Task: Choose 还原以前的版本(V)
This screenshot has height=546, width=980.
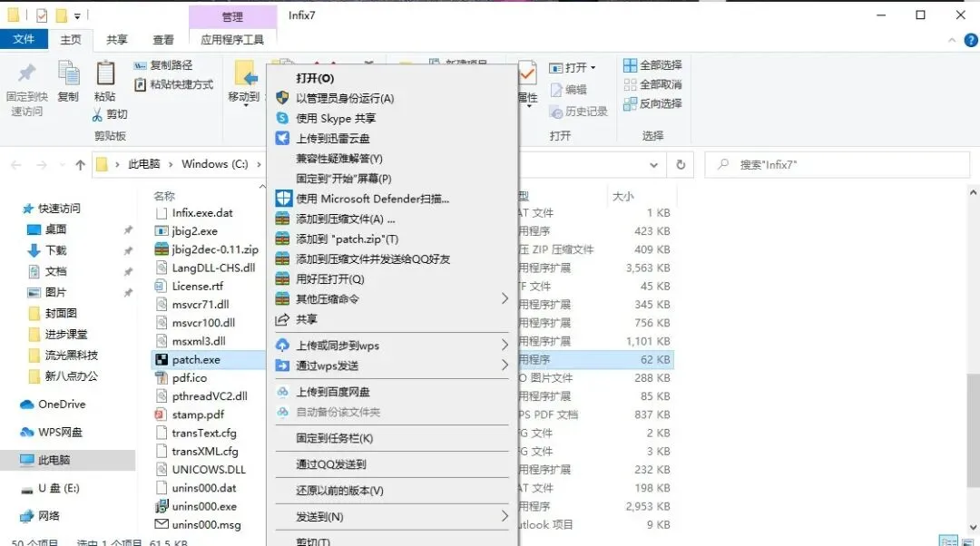Action: pos(393,491)
